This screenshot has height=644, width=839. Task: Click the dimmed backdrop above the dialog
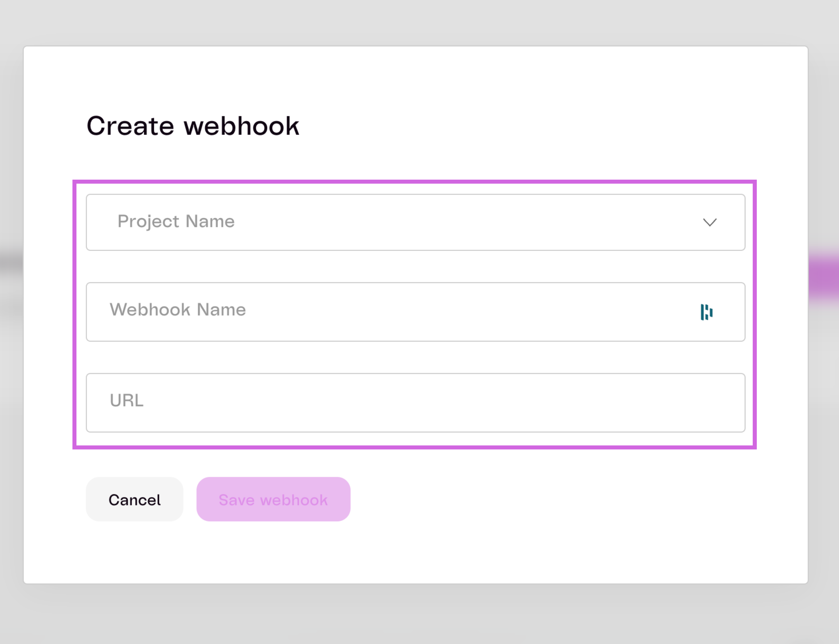click(x=419, y=22)
